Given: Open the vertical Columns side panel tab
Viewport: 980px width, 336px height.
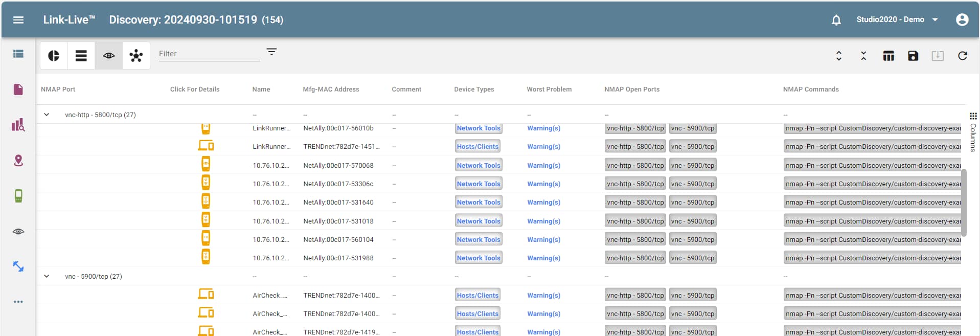Looking at the screenshot, I should (973, 132).
